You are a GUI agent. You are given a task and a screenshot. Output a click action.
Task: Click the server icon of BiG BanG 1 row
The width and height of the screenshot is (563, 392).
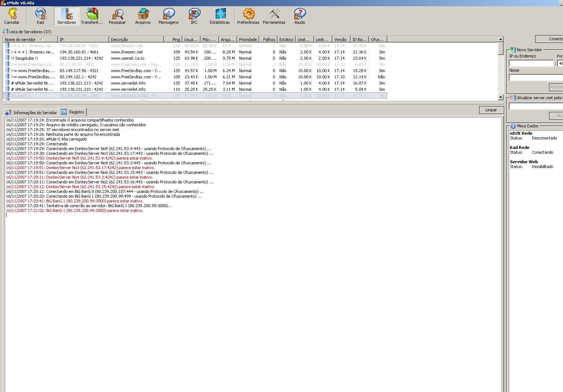(7, 96)
